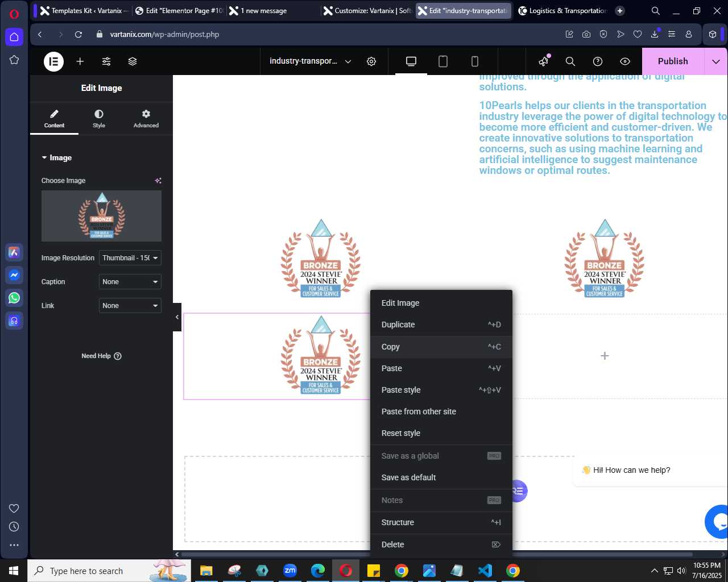
Task: Switch to the Style tab
Action: point(99,118)
